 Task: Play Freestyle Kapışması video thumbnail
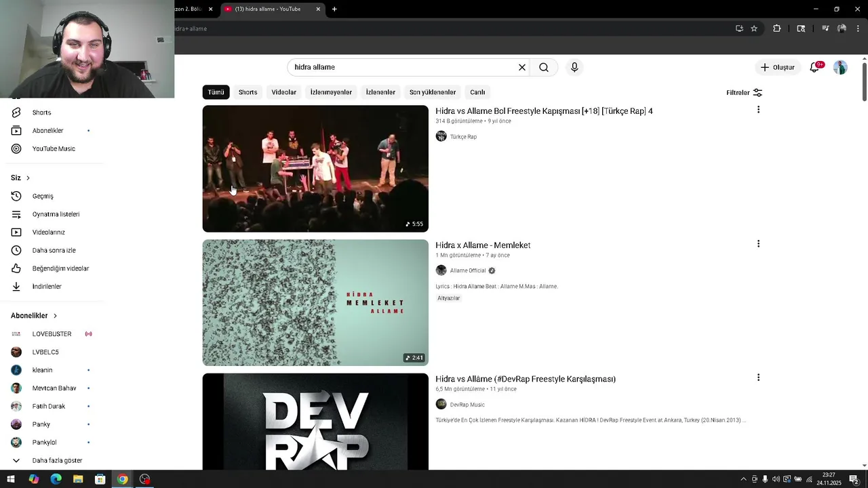315,169
